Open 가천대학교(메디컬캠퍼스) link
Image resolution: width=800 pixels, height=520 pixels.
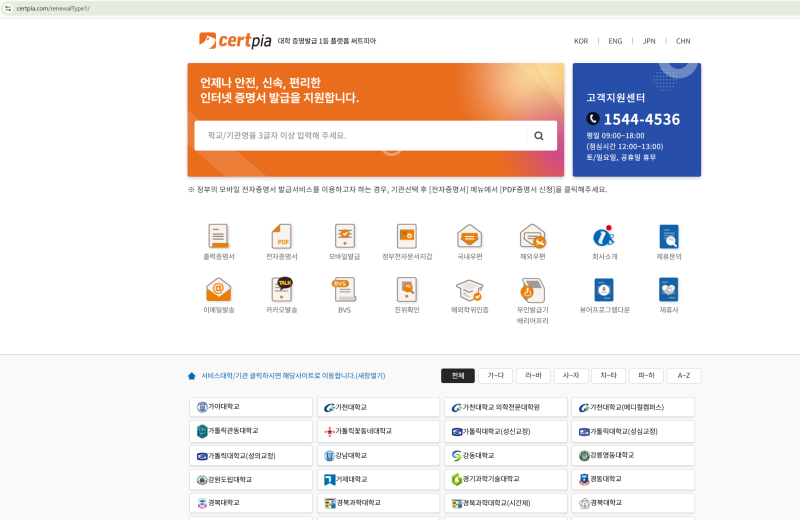[x=633, y=407]
